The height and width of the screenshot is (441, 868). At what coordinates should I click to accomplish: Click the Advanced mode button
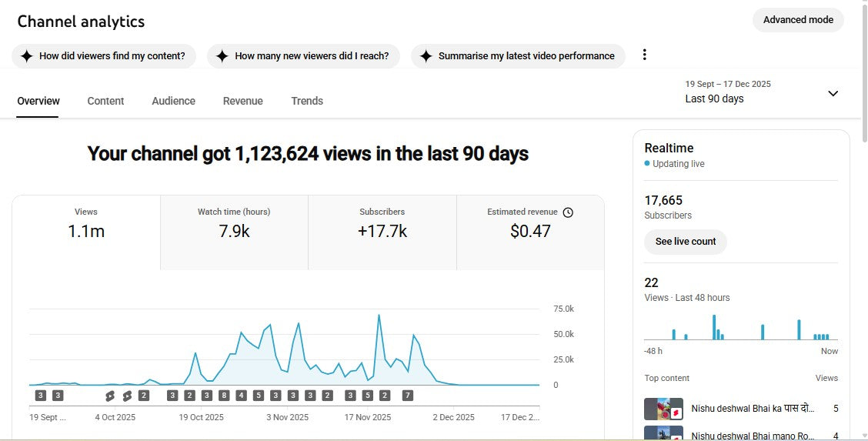tap(798, 20)
